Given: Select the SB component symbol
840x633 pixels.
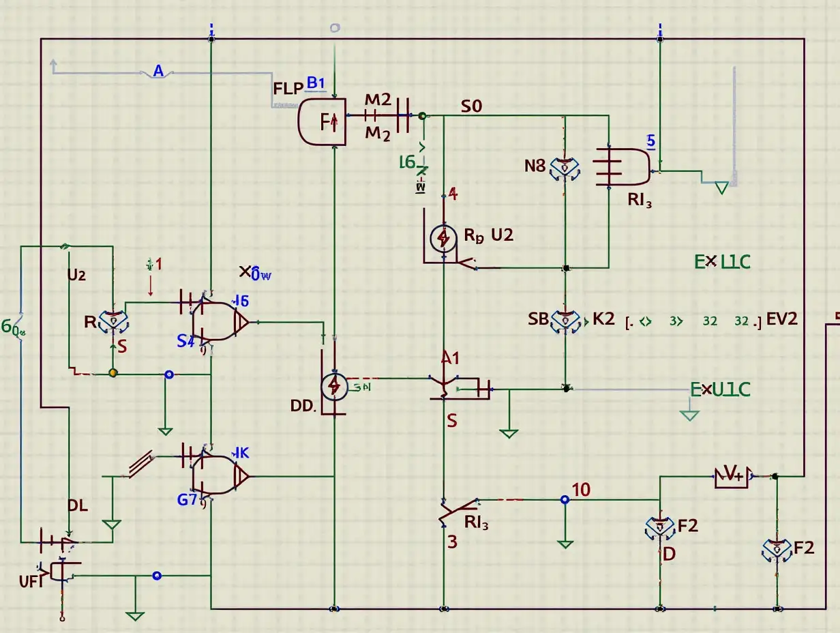Looking at the screenshot, I should [x=565, y=320].
